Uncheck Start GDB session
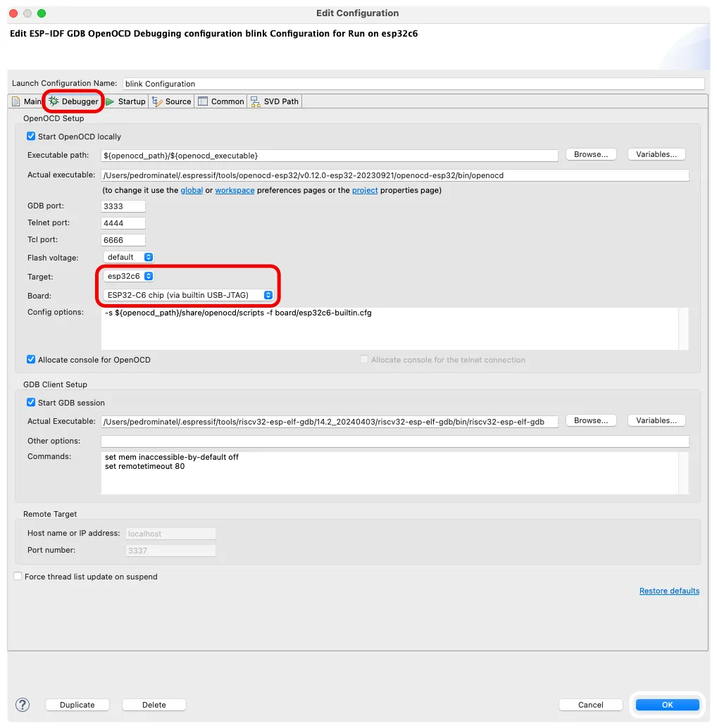 pos(31,403)
